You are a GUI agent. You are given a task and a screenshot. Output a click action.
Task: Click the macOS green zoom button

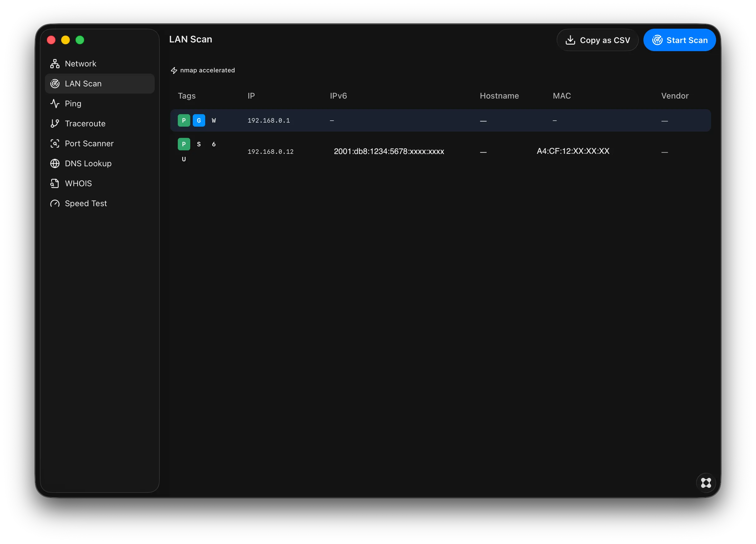pyautogui.click(x=80, y=40)
